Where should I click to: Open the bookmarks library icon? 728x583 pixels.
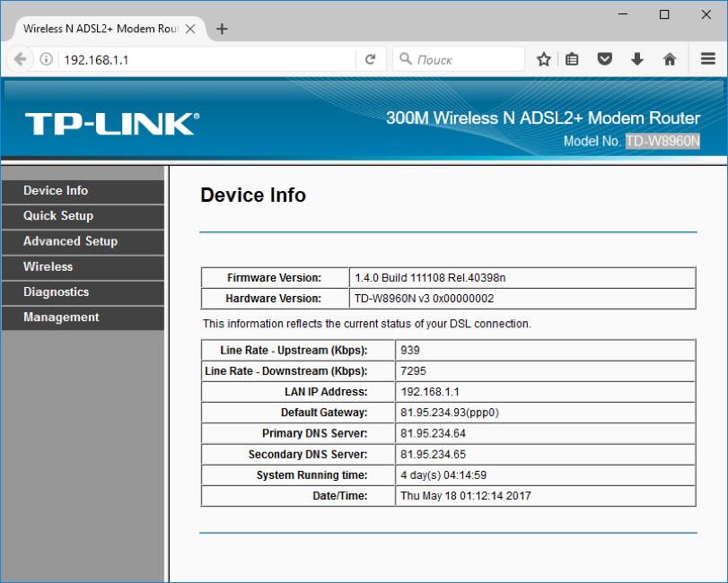(x=573, y=59)
